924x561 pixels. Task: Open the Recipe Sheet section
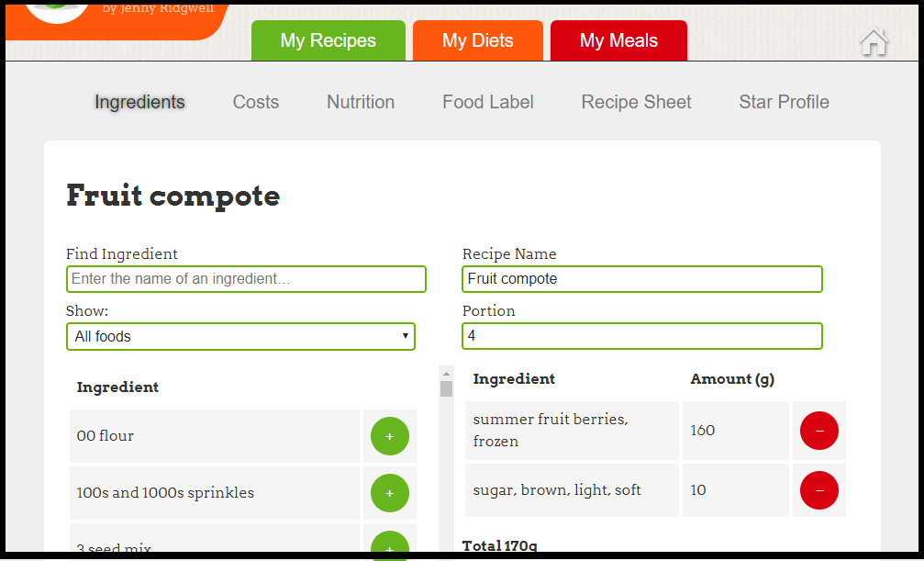coord(636,102)
